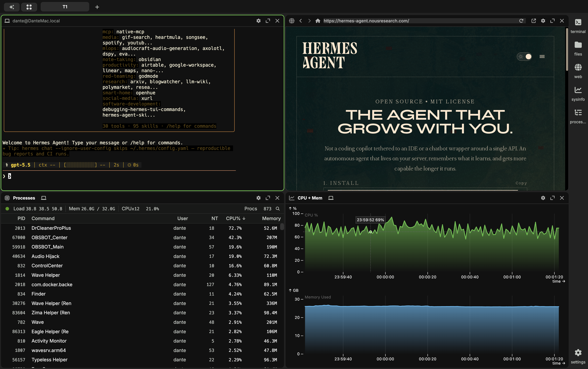Screen dimensions: 588x369
Task: Select the OBSBOT_Center process row
Action: point(141,237)
